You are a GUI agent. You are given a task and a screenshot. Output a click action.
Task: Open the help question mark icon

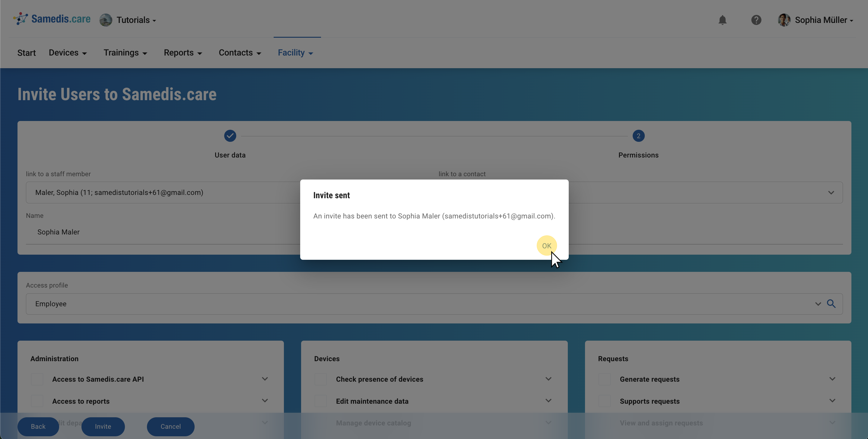(x=756, y=20)
